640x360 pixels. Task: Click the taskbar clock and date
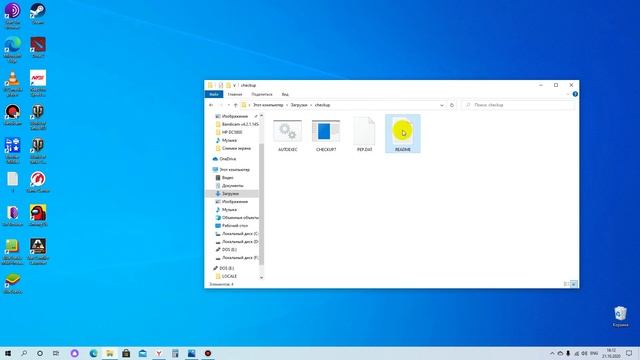[x=611, y=353]
